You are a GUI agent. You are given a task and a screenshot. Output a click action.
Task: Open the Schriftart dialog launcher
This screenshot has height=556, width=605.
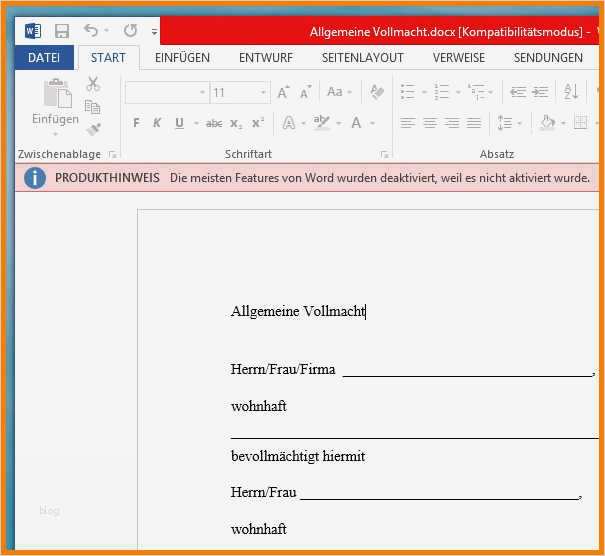[x=384, y=155]
